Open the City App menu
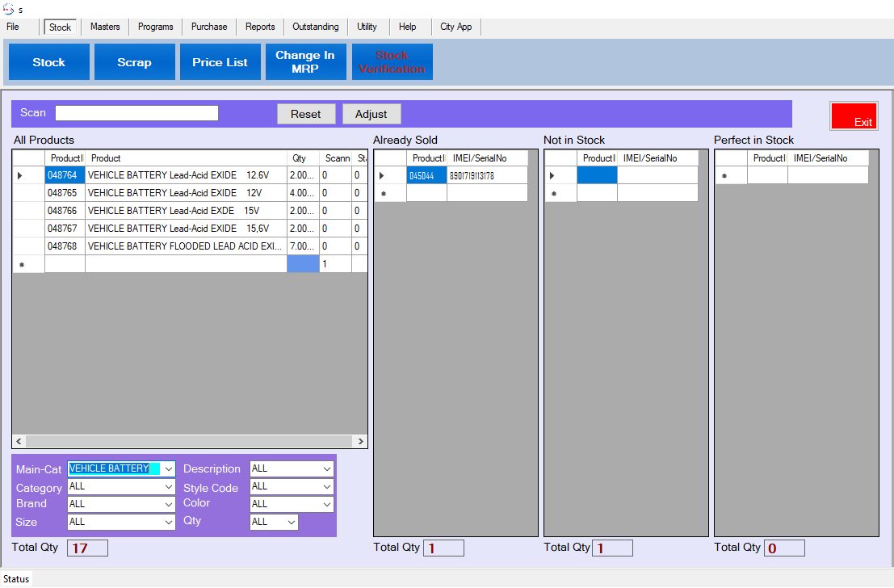 coord(456,27)
